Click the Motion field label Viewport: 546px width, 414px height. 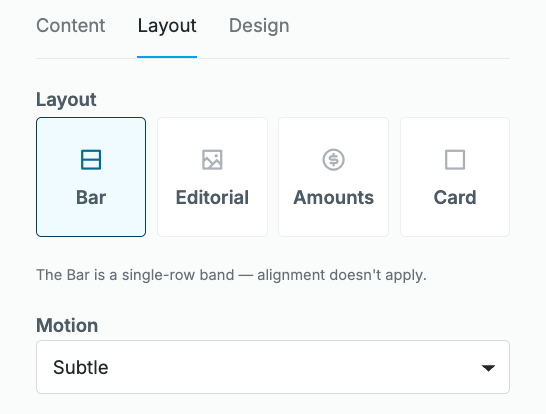point(67,325)
